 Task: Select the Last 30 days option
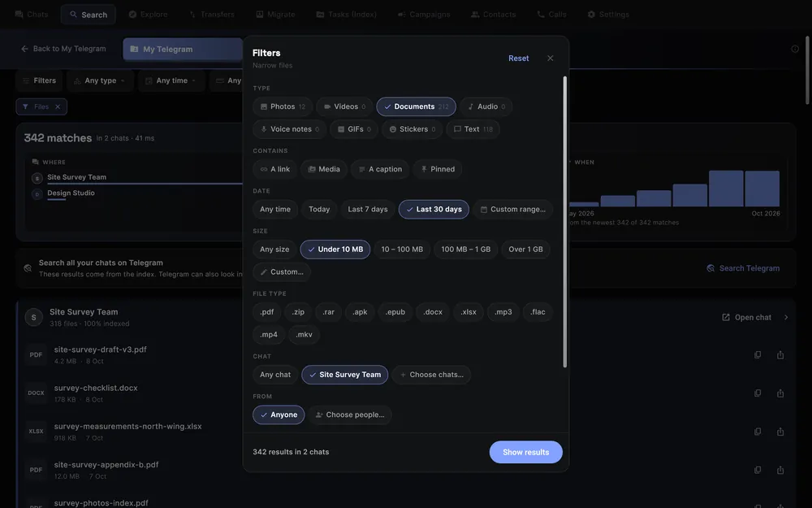434,210
